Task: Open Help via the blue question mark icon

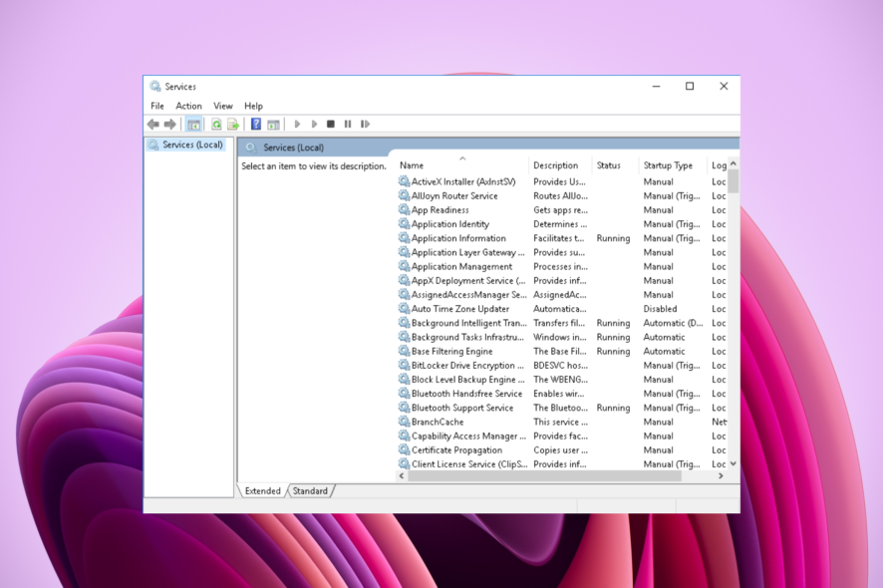Action: (x=256, y=124)
